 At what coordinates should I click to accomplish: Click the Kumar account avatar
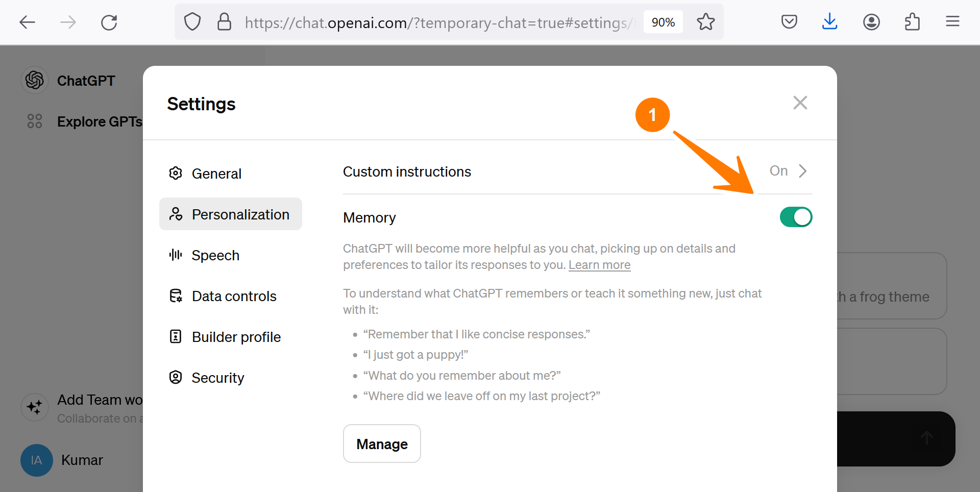(36, 460)
